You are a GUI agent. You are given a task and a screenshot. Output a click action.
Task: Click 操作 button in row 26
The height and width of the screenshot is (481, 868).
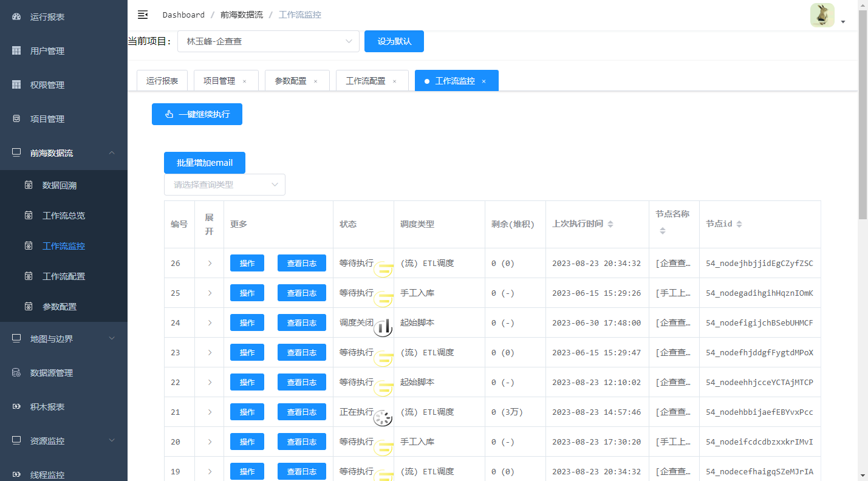tap(247, 263)
